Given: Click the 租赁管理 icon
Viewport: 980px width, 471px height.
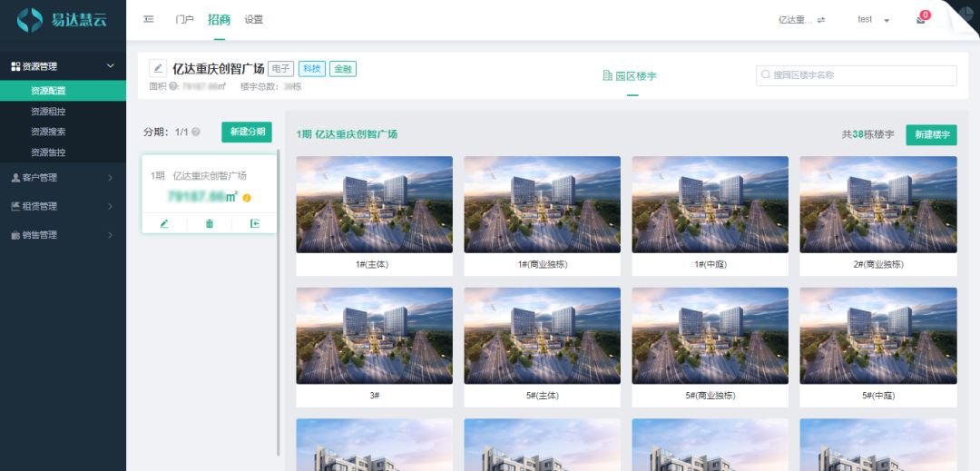Looking at the screenshot, I should pos(15,206).
